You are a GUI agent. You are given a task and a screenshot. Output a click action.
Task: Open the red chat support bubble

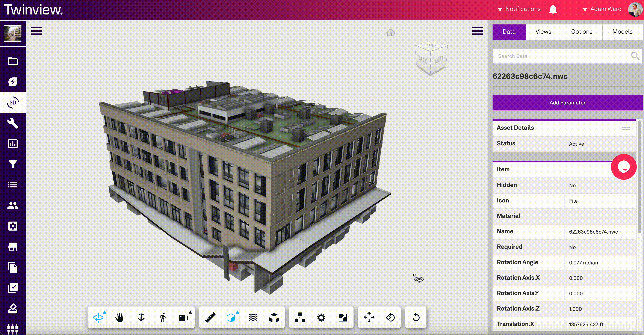tap(623, 167)
